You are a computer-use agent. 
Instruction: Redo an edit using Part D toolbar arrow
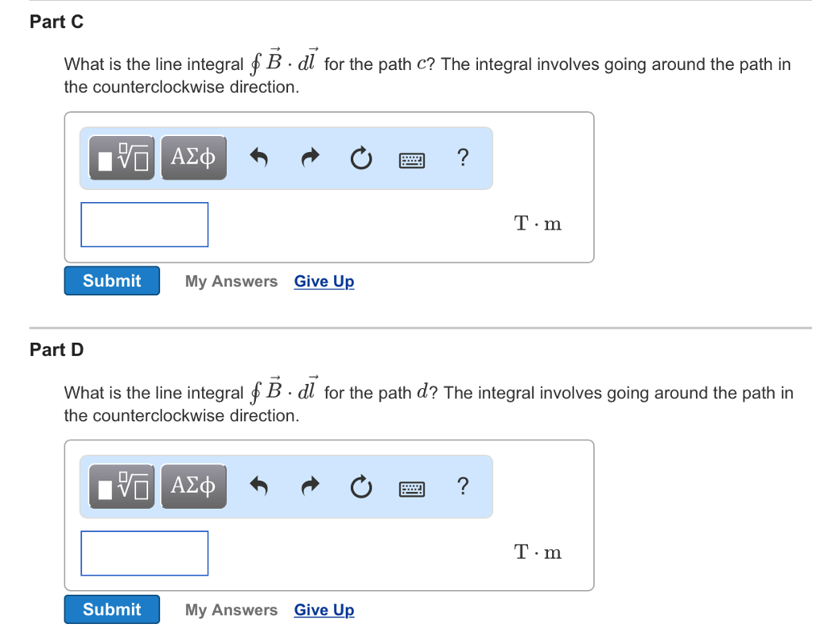[310, 486]
